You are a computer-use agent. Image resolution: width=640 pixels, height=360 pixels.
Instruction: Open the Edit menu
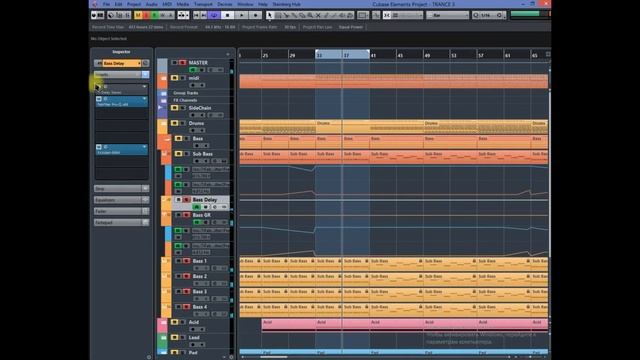pos(118,4)
